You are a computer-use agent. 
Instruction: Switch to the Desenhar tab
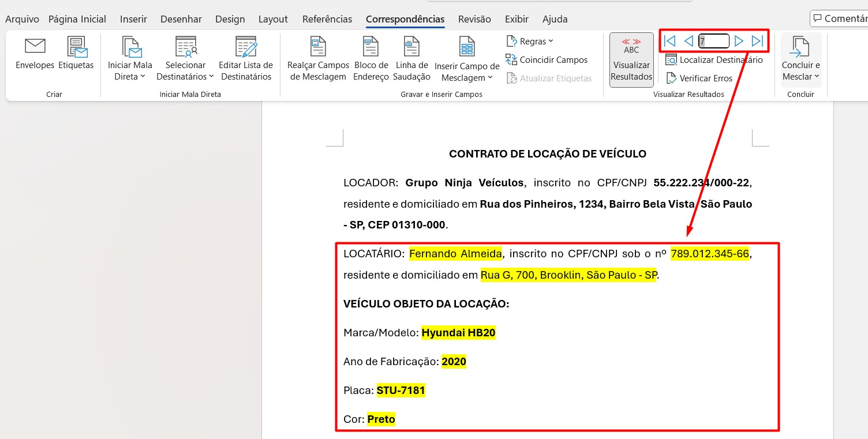[181, 19]
